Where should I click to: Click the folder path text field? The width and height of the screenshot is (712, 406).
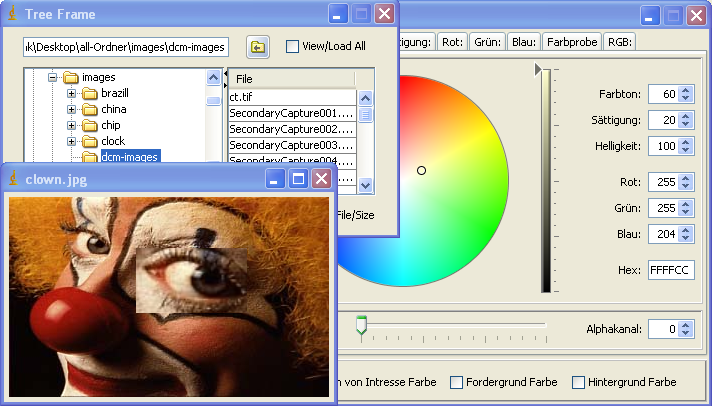tap(126, 47)
